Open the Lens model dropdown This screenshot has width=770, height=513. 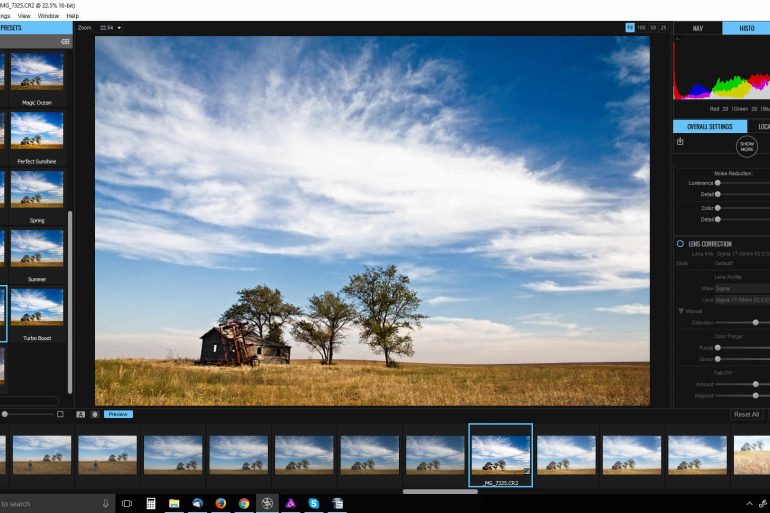pos(742,299)
